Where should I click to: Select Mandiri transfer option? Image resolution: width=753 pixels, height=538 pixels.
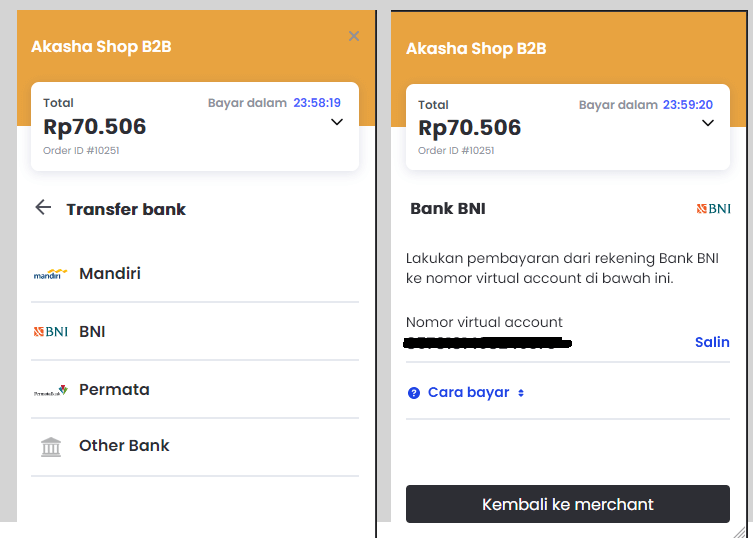pyautogui.click(x=110, y=273)
